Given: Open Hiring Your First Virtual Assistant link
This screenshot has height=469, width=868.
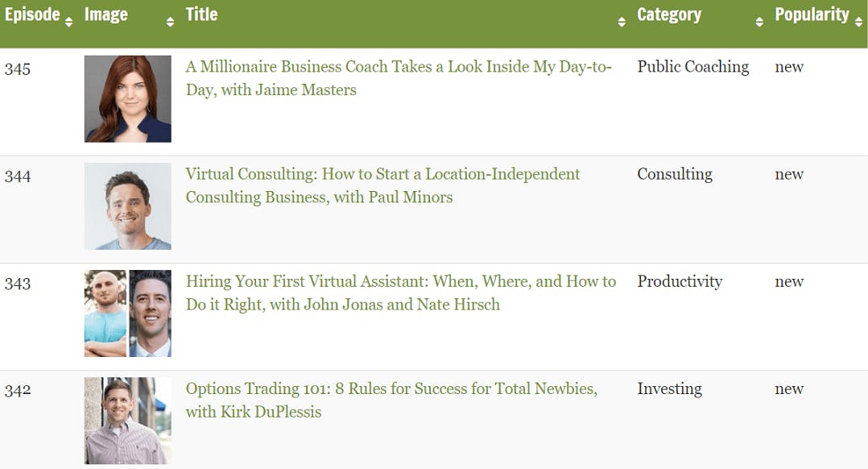Looking at the screenshot, I should click(x=401, y=293).
